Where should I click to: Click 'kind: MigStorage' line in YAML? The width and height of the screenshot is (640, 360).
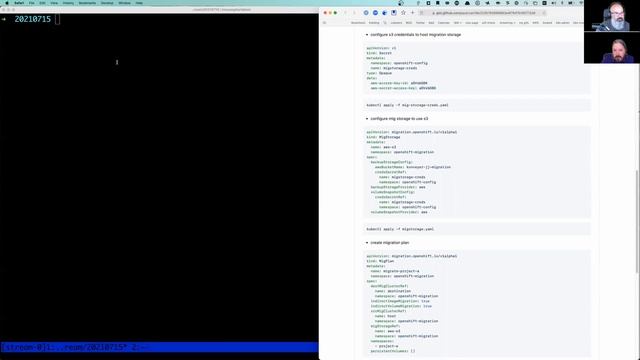(383, 137)
